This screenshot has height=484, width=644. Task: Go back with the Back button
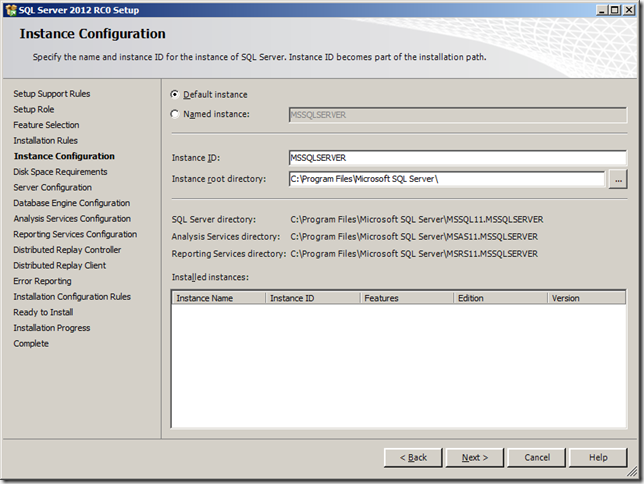coord(413,457)
